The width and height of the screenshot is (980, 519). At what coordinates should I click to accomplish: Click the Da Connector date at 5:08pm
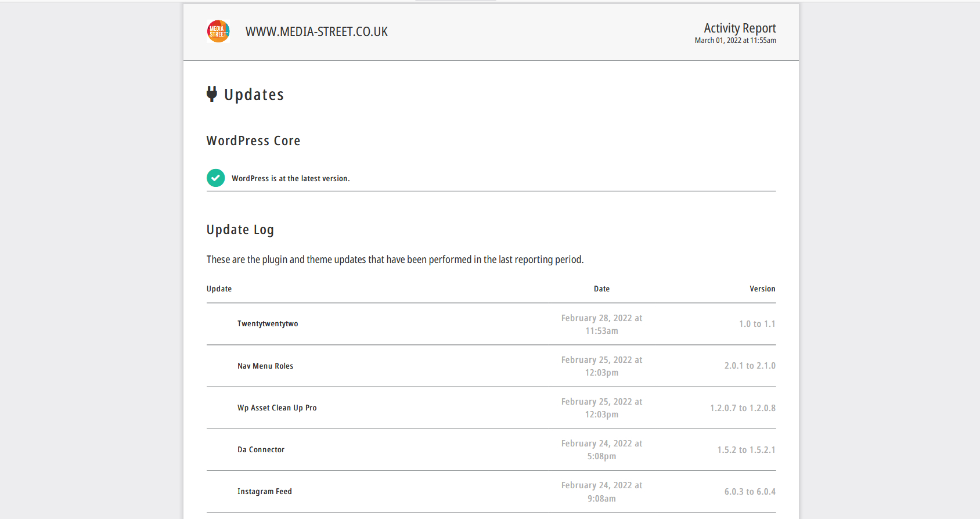pyautogui.click(x=601, y=450)
